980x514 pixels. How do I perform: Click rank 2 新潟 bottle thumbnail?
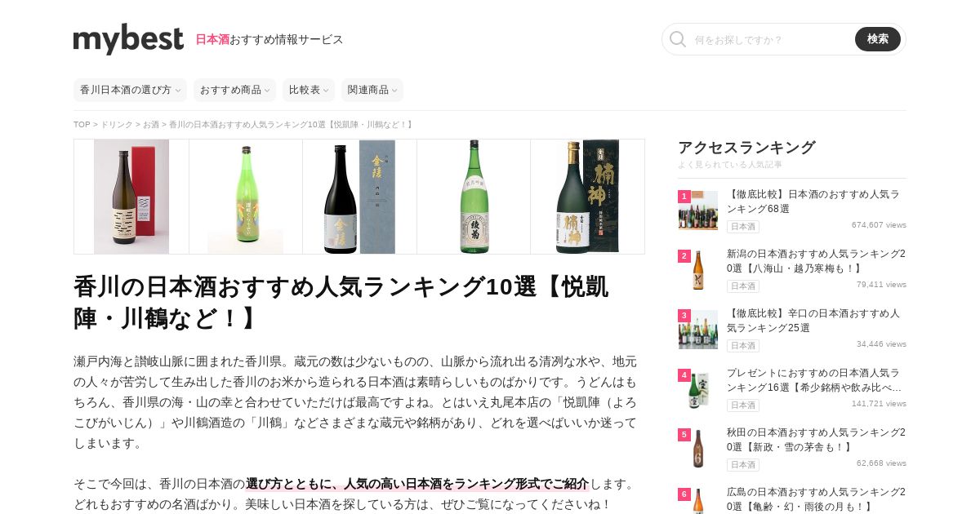tap(698, 270)
